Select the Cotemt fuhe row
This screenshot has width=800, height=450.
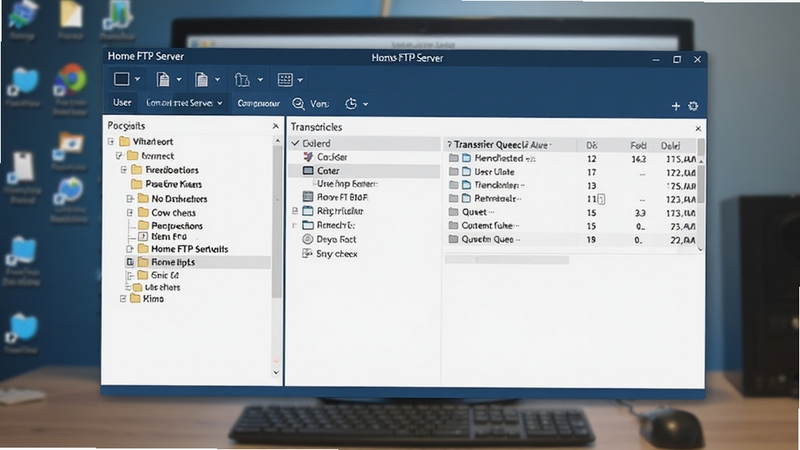[x=571, y=226]
